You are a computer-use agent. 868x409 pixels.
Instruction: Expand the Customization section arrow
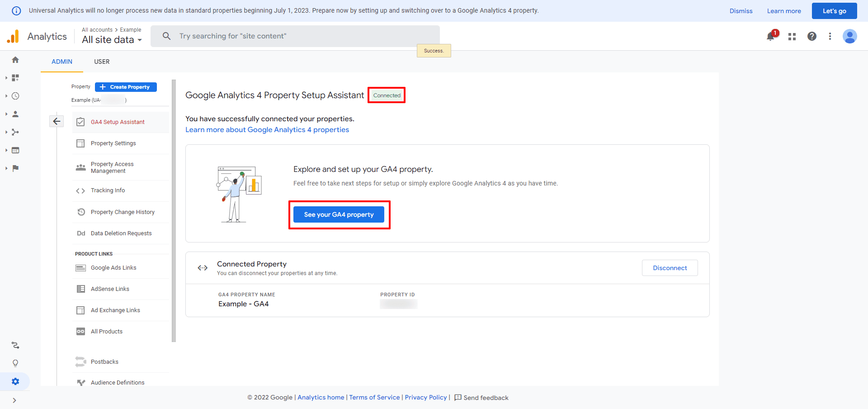point(6,78)
